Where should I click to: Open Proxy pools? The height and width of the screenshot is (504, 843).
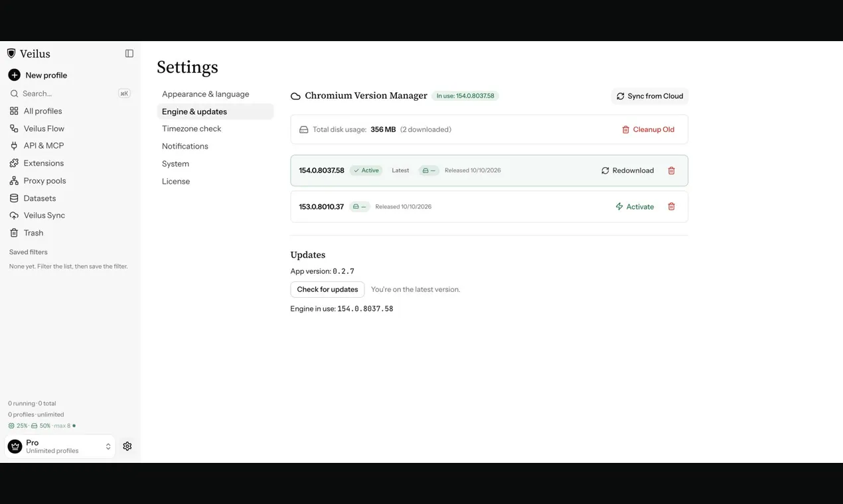44,180
